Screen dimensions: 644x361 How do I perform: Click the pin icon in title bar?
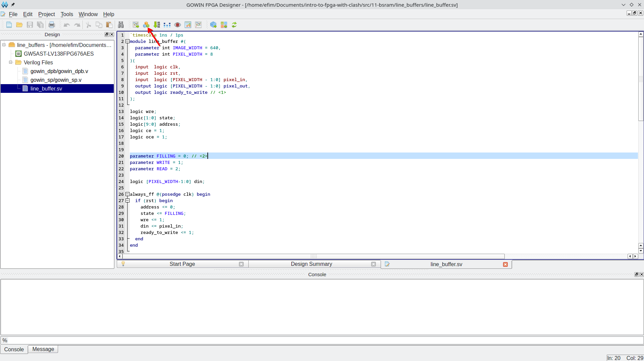(x=13, y=5)
